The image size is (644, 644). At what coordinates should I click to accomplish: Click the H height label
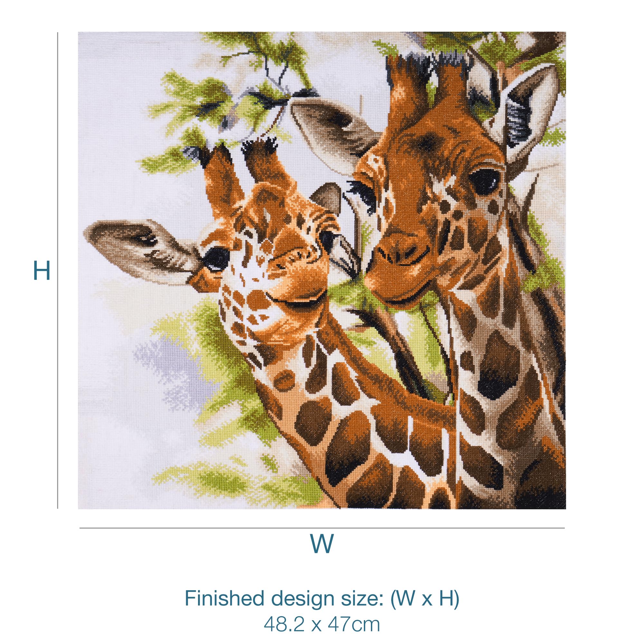(x=42, y=271)
